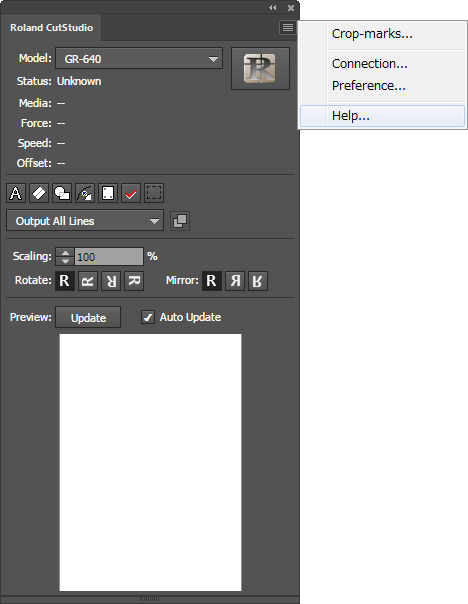Uncheck the Auto Update checkbox
Viewport: 468px width, 604px height.
coord(148,317)
